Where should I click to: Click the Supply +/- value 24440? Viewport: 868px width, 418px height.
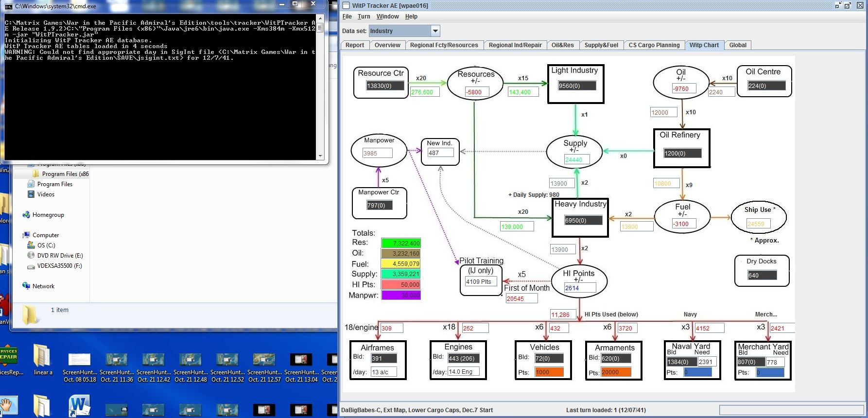click(x=577, y=159)
